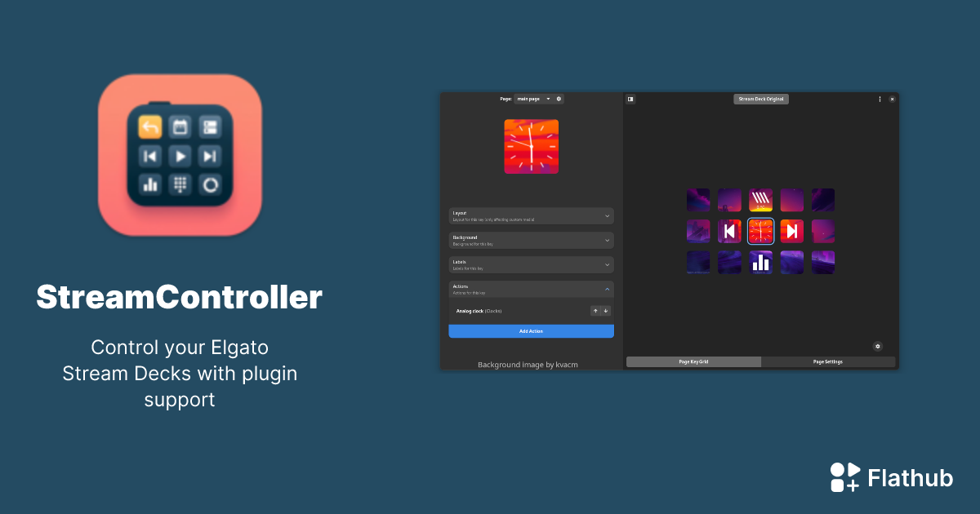Open the three-dot main menu

(x=880, y=99)
